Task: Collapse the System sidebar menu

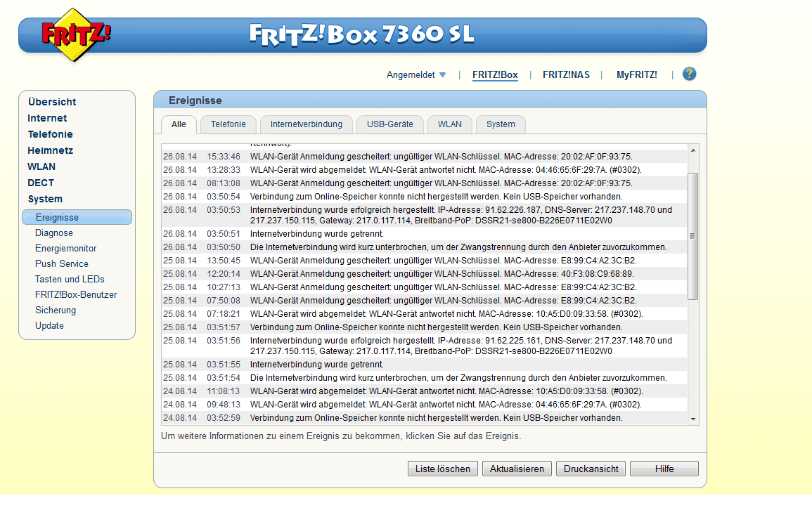Action: coord(45,199)
